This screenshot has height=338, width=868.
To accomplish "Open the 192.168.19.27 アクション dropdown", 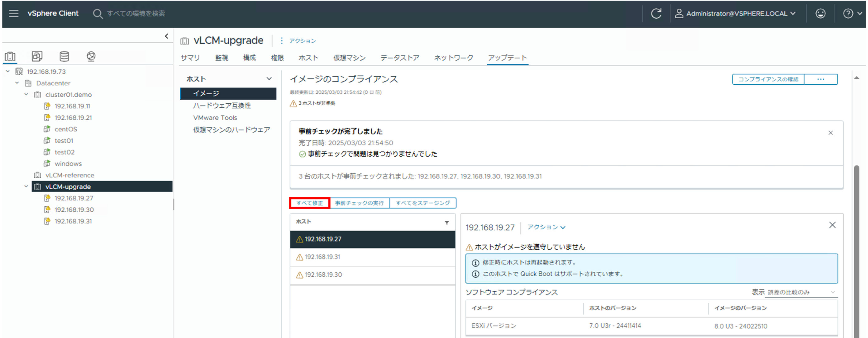I will coord(546,227).
